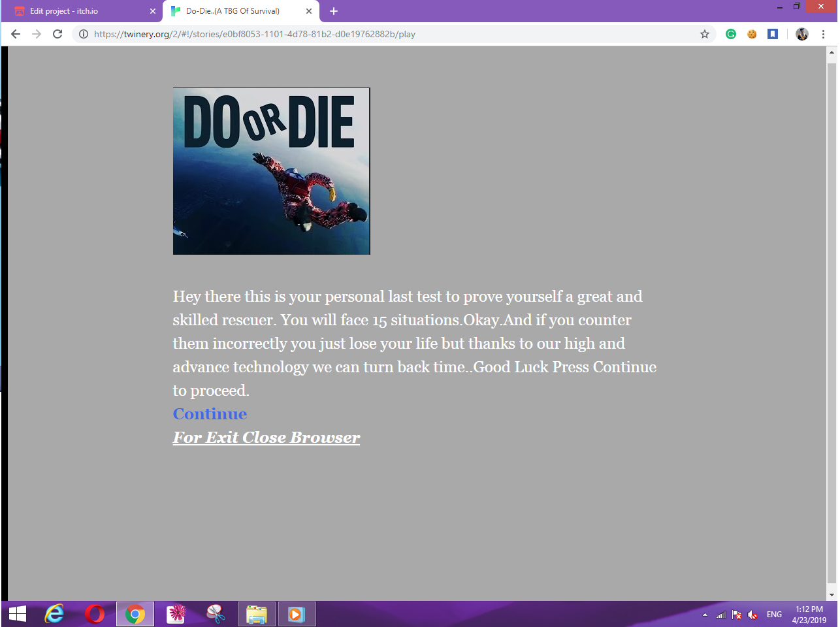Open the cookie extension icon
The image size is (840, 627).
(752, 34)
